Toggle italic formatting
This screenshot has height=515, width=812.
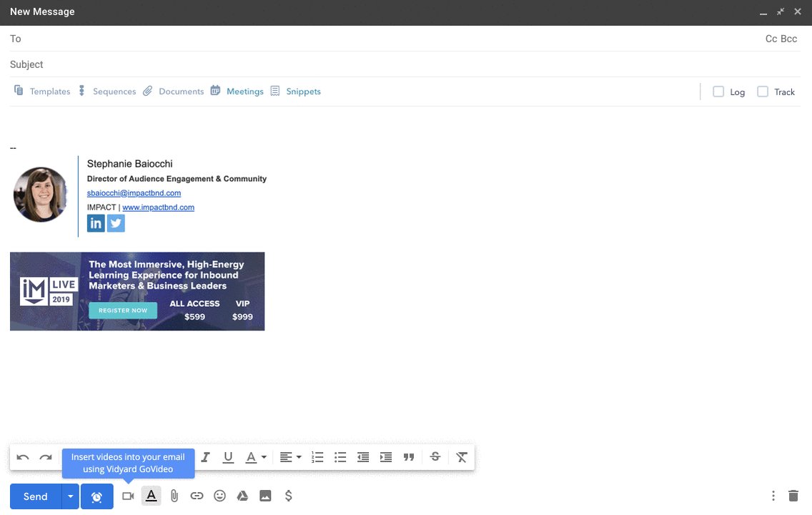[x=206, y=458]
